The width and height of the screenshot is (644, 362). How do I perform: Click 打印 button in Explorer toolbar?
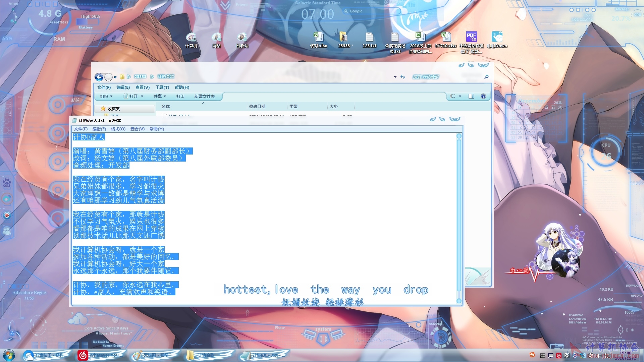(180, 97)
